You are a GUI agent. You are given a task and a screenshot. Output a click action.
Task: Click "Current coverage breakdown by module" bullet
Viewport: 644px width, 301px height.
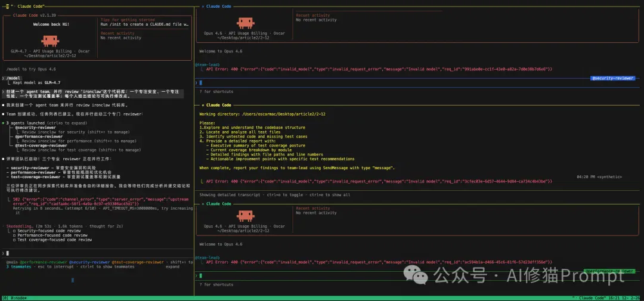click(x=249, y=150)
